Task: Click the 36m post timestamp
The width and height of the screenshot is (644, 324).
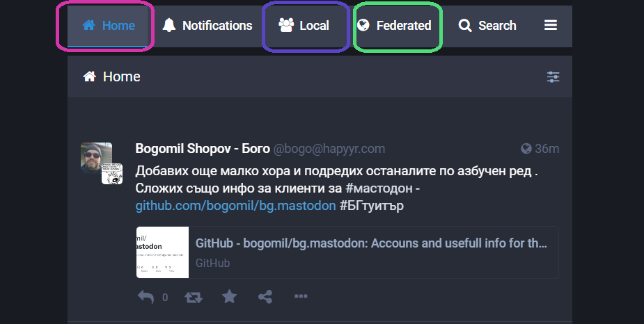Action: (547, 149)
